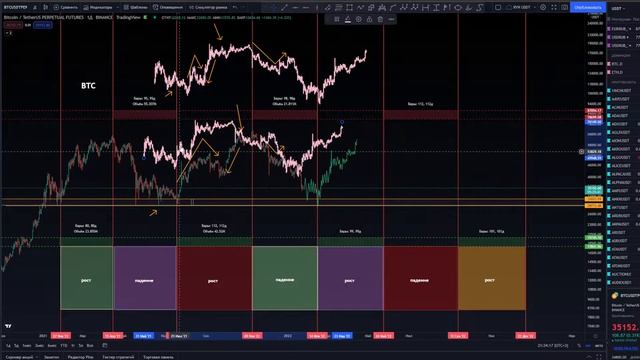This screenshot has width=640, height=360.
Task: Toggle percent scale mode
Action: pos(579,346)
